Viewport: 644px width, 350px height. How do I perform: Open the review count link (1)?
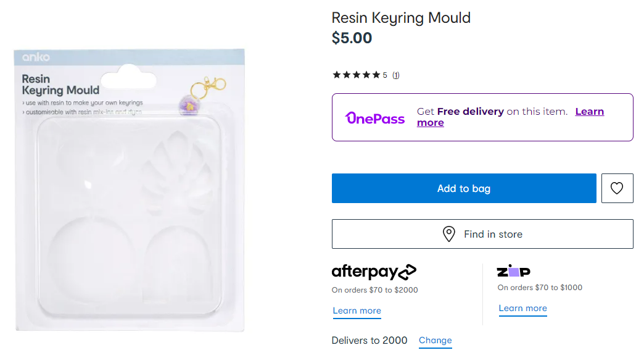point(396,75)
